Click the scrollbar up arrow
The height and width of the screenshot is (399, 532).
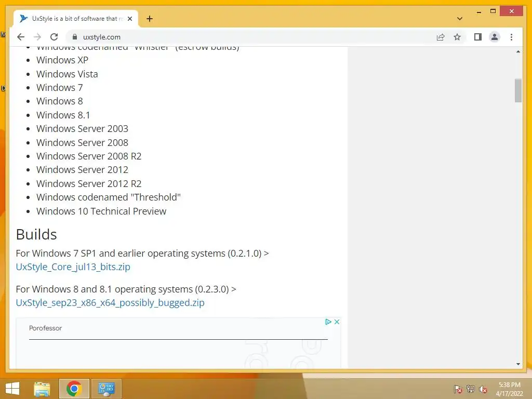click(518, 51)
